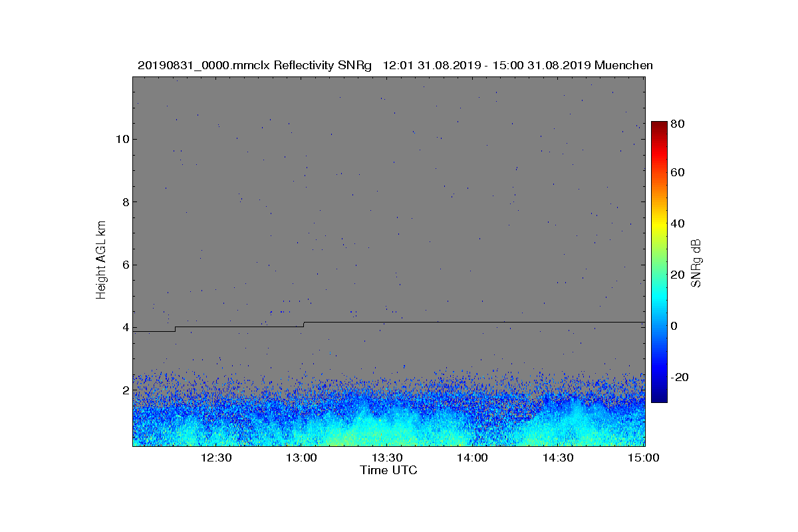Click the height tick label '8'
This screenshot has width=798, height=532.
pyautogui.click(x=125, y=202)
